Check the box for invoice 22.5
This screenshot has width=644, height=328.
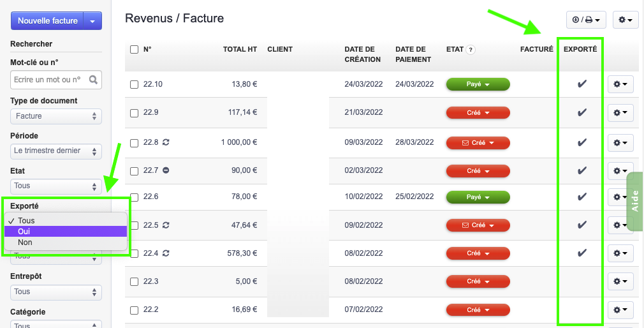click(135, 225)
